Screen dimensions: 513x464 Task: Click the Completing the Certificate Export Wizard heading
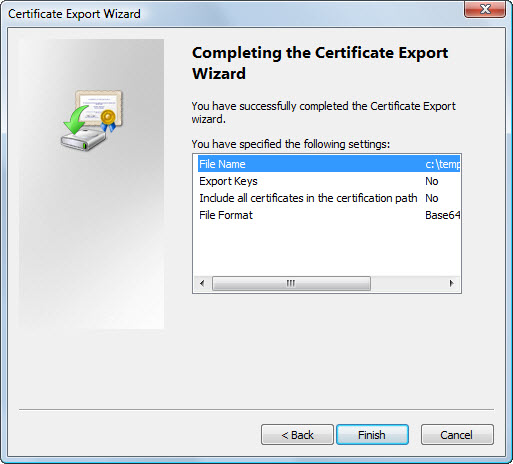pos(320,63)
